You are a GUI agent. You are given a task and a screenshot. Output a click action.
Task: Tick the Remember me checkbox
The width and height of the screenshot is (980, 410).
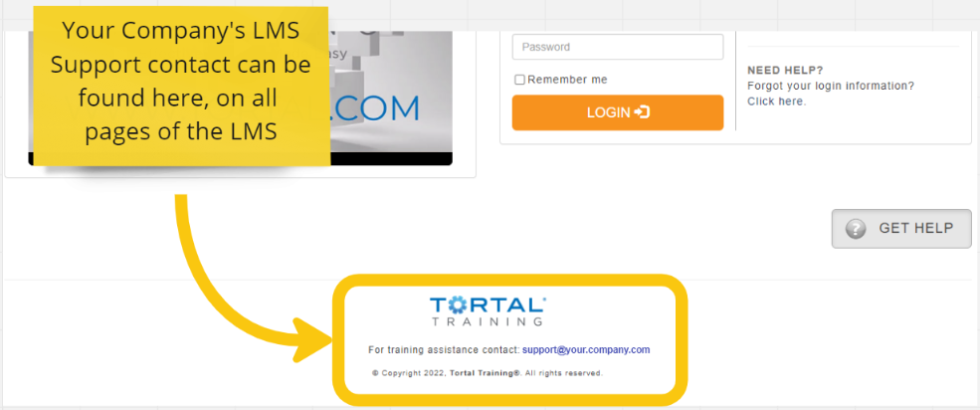pyautogui.click(x=519, y=80)
